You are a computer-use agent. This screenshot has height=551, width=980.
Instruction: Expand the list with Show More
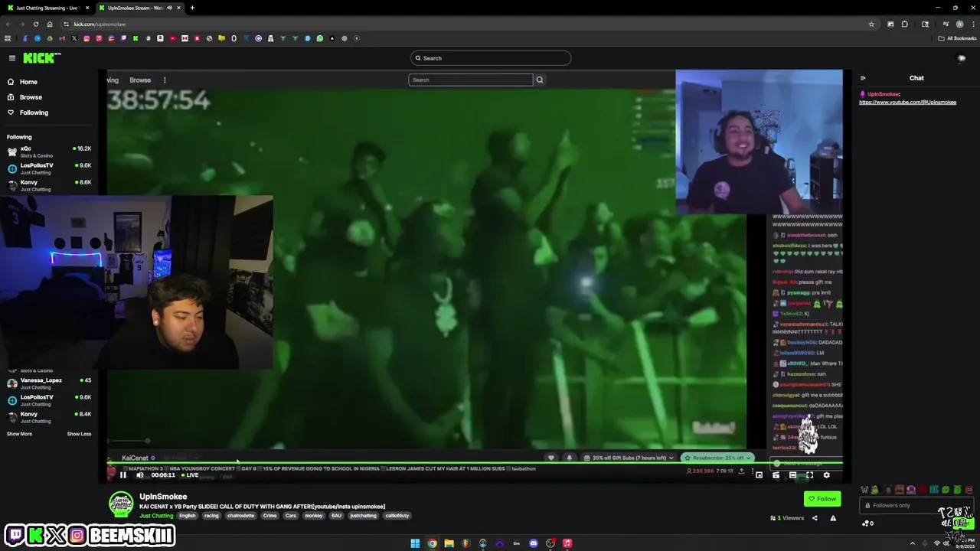coord(19,434)
